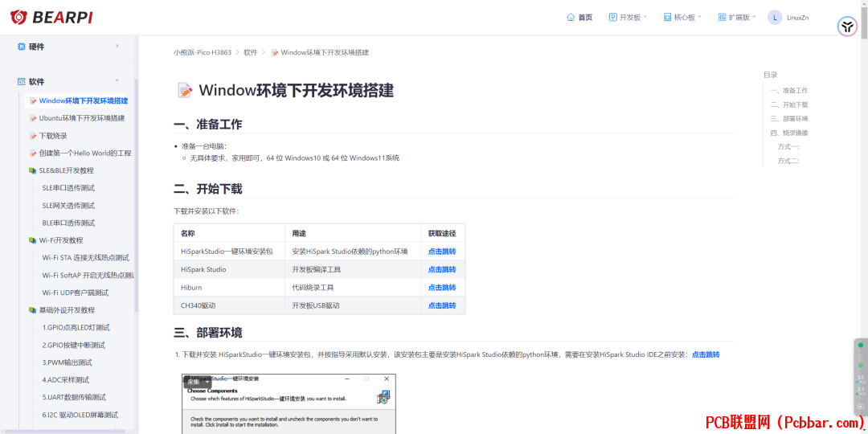868x434 pixels.
Task: Open Wi-Fi SoftAP 开启无线热点测试 page
Action: pos(88,275)
